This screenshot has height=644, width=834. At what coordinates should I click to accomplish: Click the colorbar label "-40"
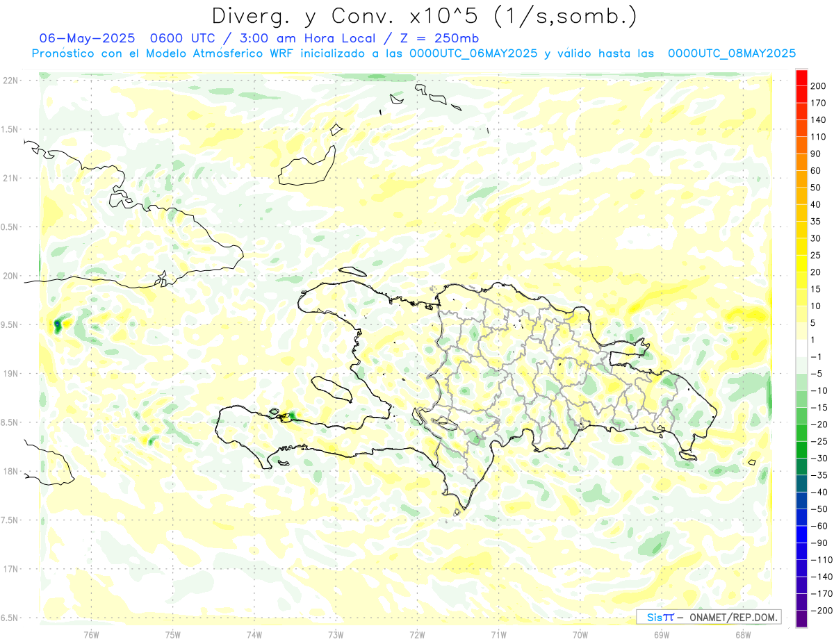click(x=820, y=493)
